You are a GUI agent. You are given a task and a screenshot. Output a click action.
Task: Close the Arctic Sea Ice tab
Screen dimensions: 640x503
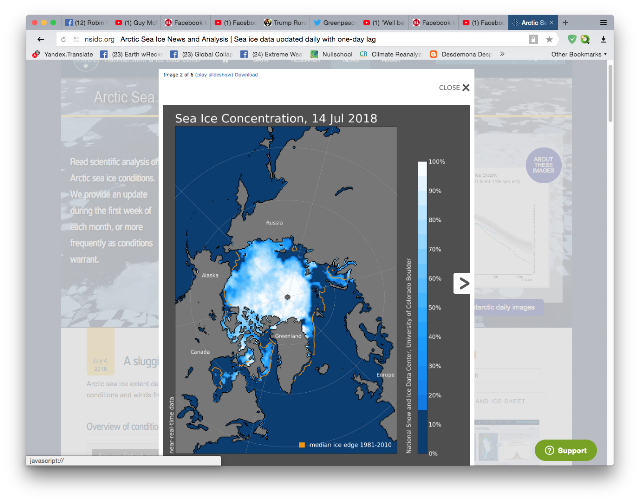pos(551,22)
